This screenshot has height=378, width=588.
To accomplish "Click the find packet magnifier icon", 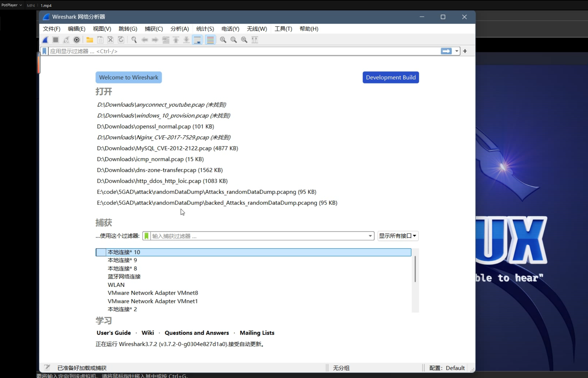I will [x=134, y=40].
